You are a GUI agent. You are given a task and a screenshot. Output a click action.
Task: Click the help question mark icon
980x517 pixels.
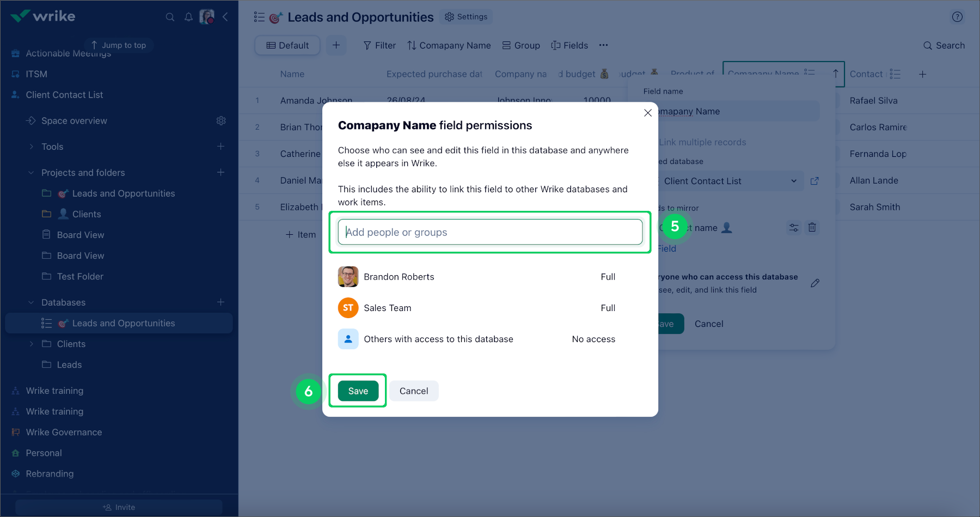point(957,17)
